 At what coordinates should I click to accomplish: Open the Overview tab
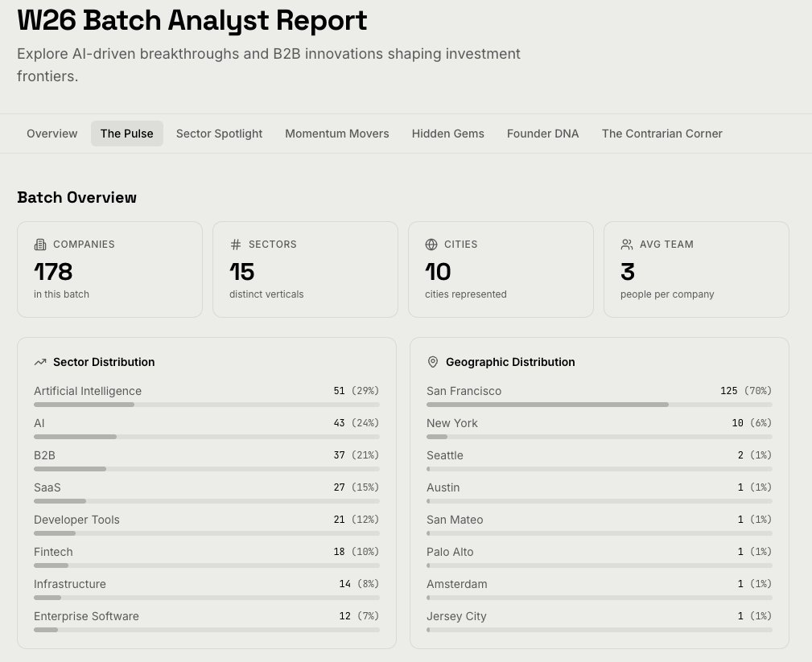click(x=52, y=134)
